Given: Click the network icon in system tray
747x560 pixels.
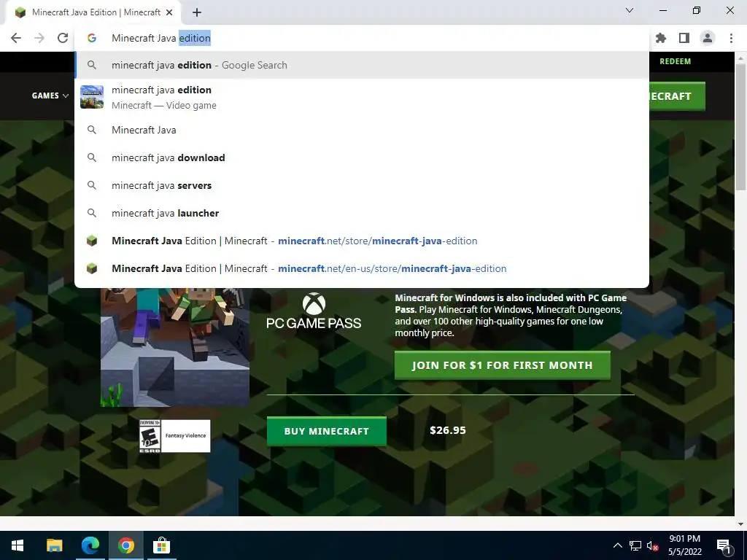Looking at the screenshot, I should 635,545.
